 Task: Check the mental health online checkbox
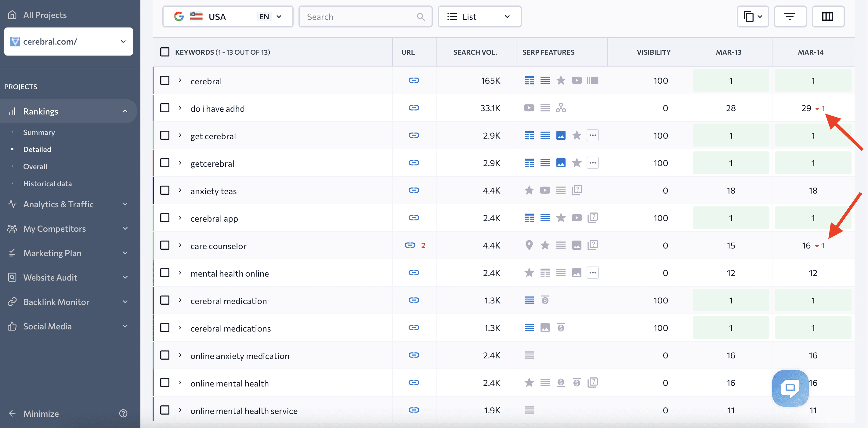[165, 273]
